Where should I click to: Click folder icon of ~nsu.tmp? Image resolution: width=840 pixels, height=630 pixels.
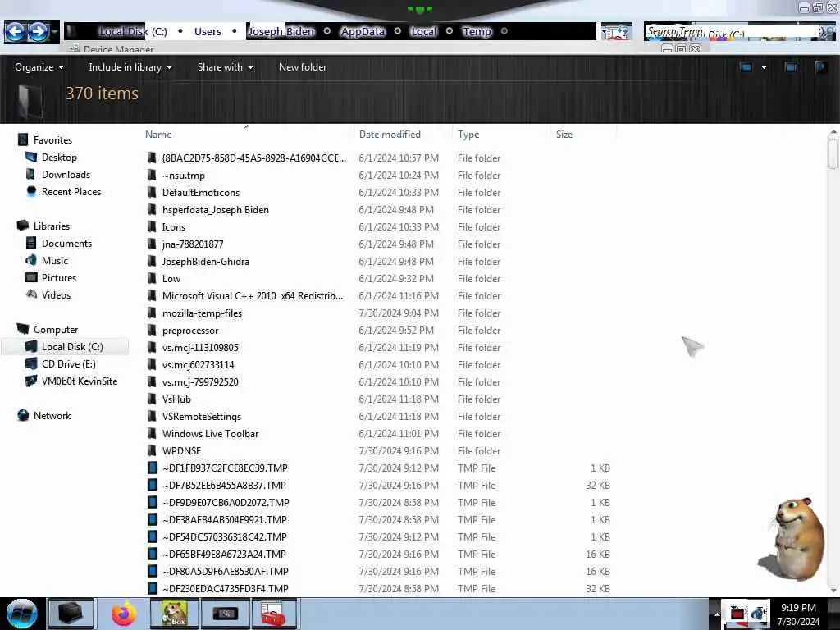152,176
